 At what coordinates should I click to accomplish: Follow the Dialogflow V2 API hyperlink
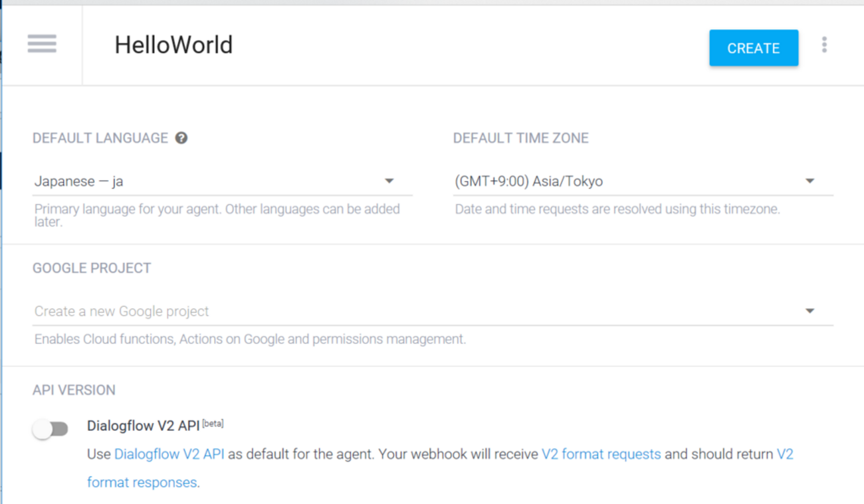click(169, 454)
